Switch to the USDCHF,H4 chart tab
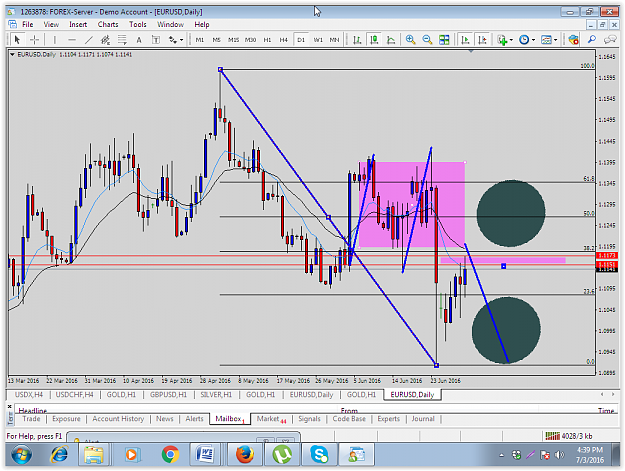 pyautogui.click(x=74, y=394)
